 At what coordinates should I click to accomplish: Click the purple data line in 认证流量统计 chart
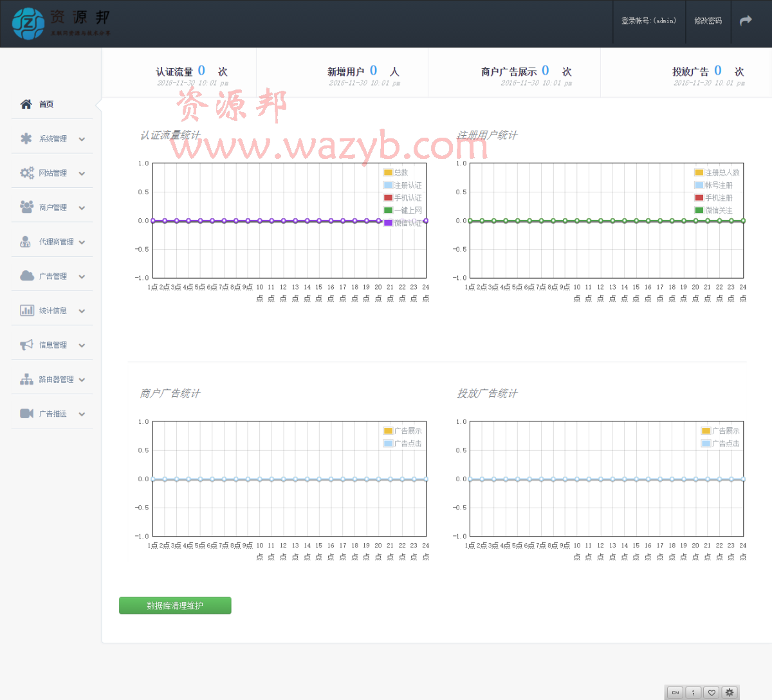click(x=289, y=221)
